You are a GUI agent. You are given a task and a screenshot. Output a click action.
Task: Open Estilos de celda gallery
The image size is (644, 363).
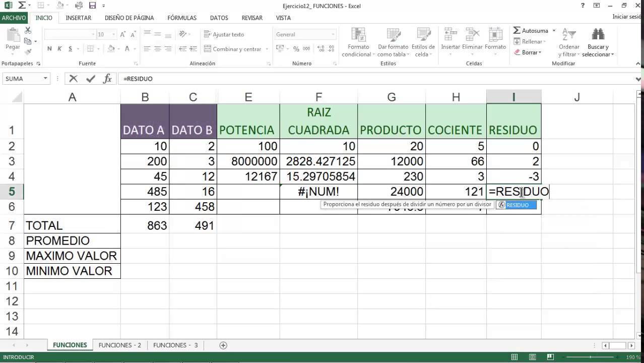[423, 42]
